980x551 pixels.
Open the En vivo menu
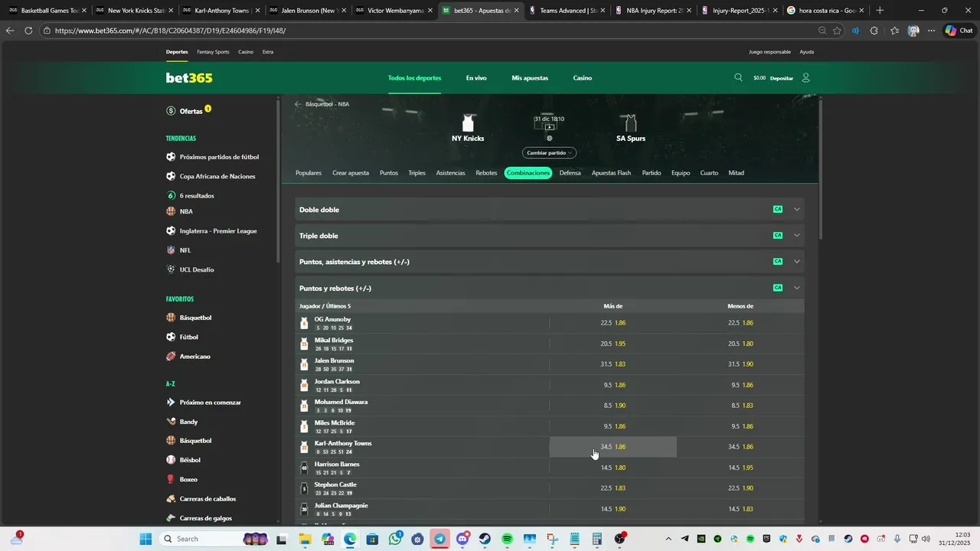tap(476, 78)
